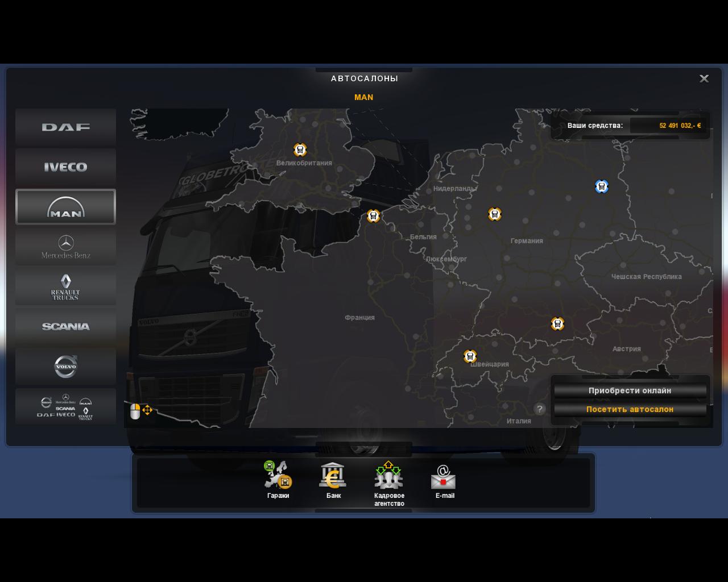Open the Гаражи (Garages) screen

(278, 476)
